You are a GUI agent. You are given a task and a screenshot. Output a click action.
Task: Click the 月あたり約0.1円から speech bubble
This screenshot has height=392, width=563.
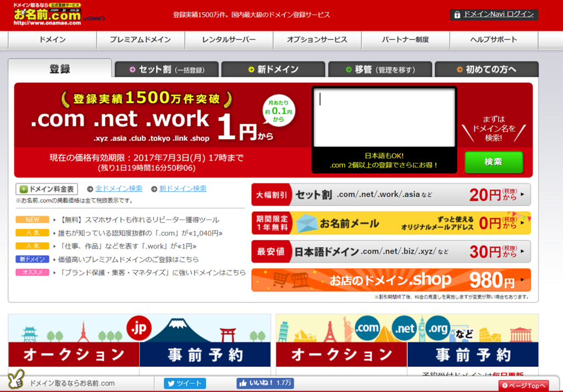click(x=279, y=111)
